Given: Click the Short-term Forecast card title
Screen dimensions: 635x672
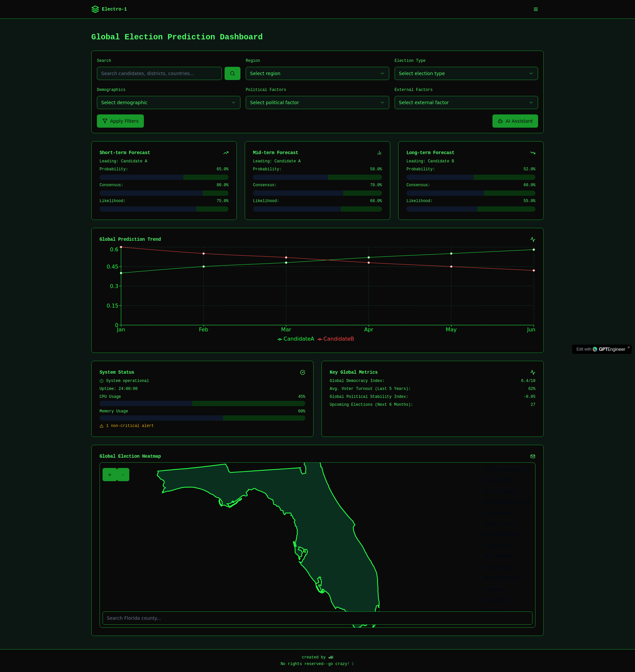Looking at the screenshot, I should [125, 153].
